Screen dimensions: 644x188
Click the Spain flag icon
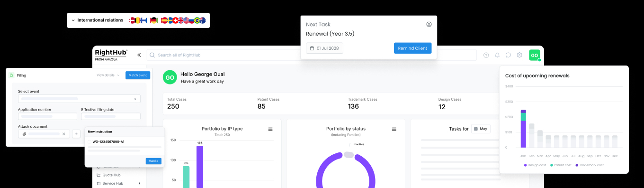pyautogui.click(x=164, y=20)
